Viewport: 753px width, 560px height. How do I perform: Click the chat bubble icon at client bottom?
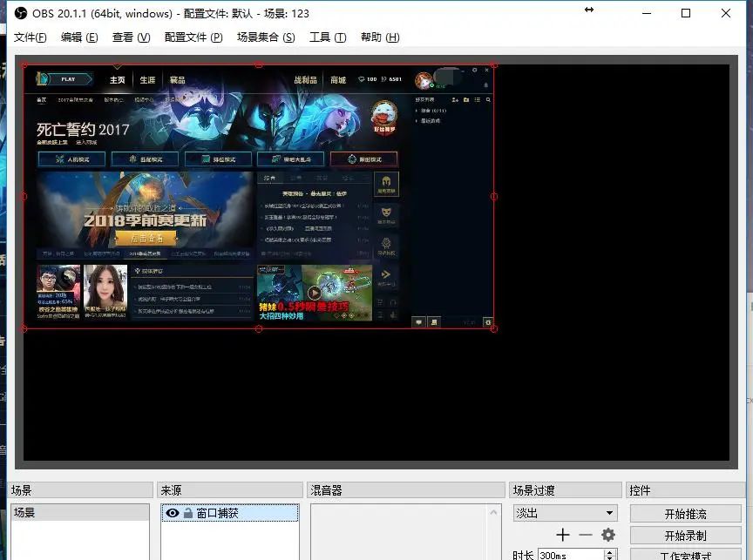click(418, 322)
